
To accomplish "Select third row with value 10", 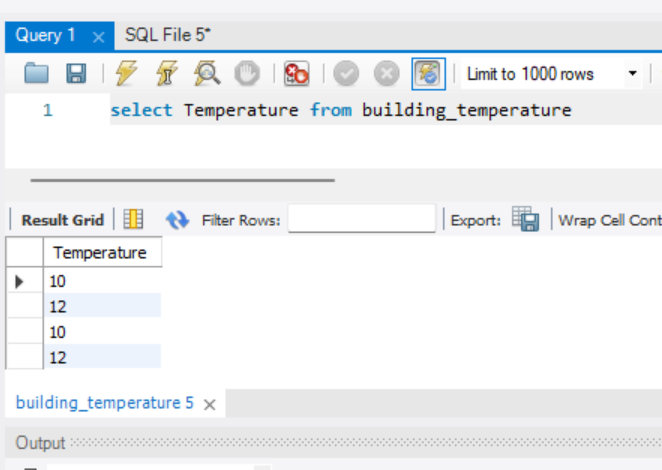I will pos(102,332).
